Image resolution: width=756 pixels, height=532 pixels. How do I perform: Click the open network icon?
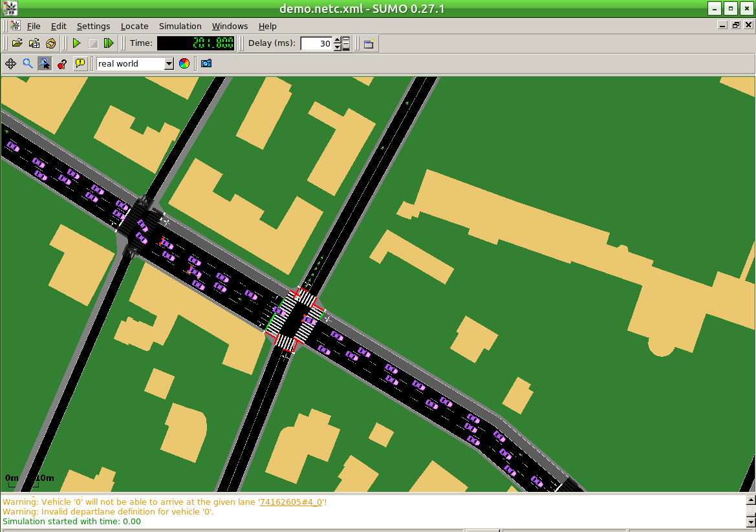click(x=34, y=43)
